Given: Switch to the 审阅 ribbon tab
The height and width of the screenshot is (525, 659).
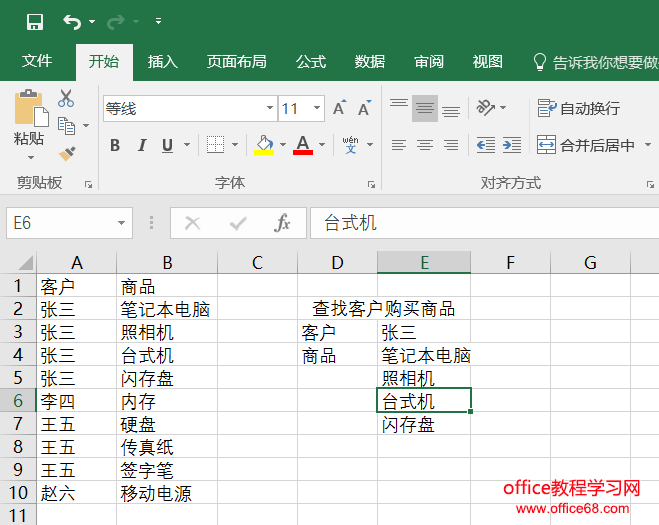Looking at the screenshot, I should point(429,62).
